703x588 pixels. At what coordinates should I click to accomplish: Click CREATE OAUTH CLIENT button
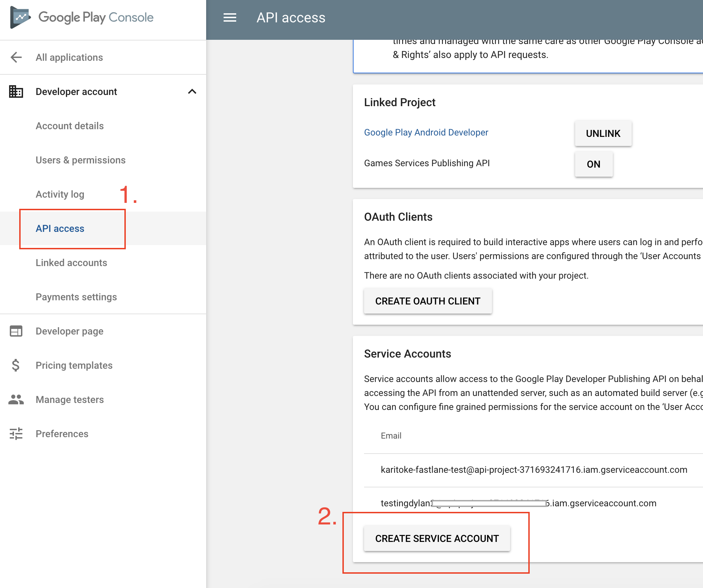click(x=428, y=301)
